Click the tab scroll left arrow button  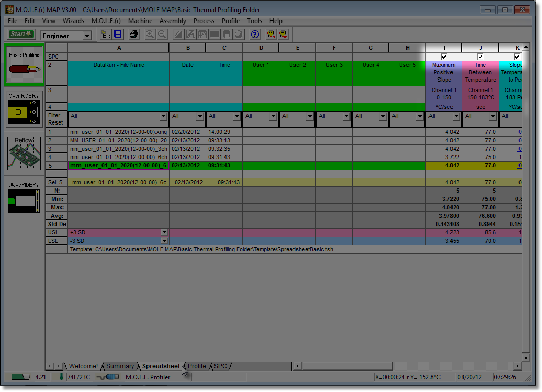coord(49,366)
